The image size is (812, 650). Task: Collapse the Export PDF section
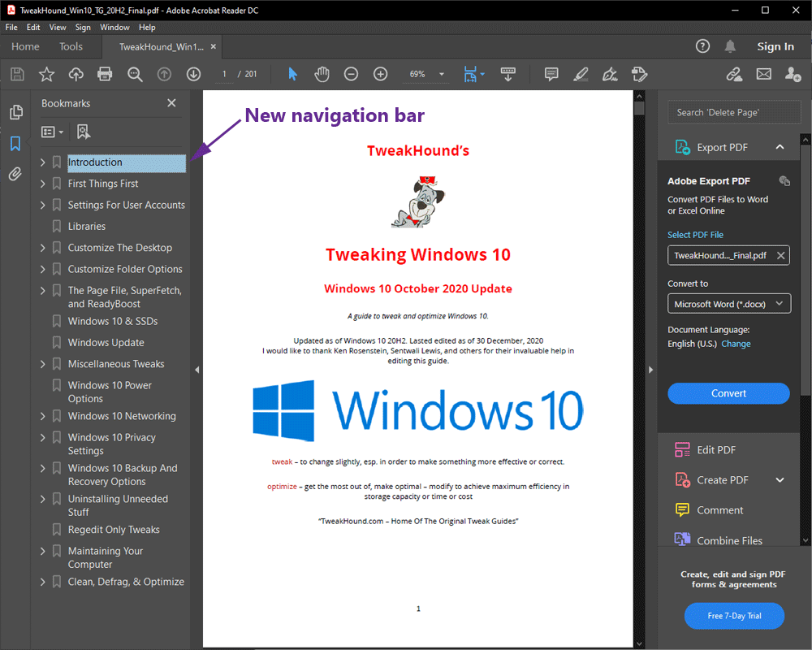(x=780, y=147)
